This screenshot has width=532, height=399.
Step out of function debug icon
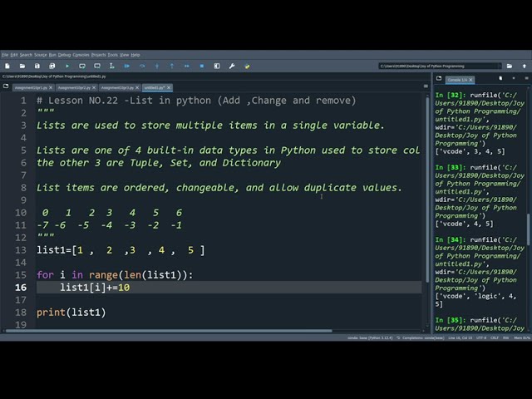(x=172, y=66)
